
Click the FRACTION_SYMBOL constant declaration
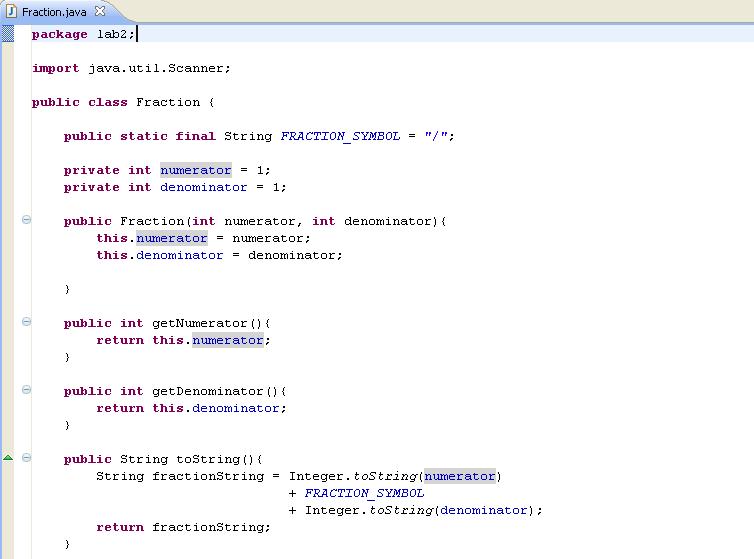pyautogui.click(x=340, y=137)
